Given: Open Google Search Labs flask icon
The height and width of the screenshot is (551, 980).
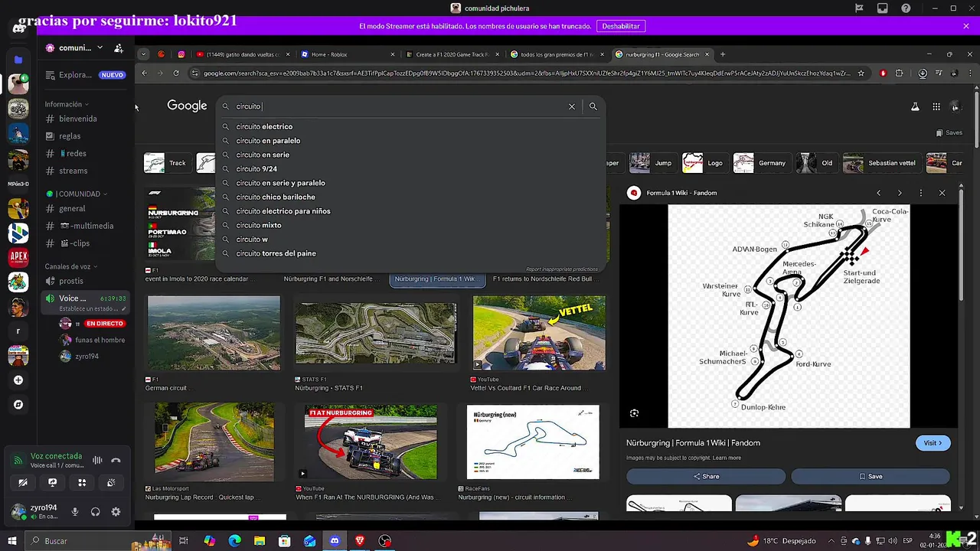Looking at the screenshot, I should (x=915, y=106).
